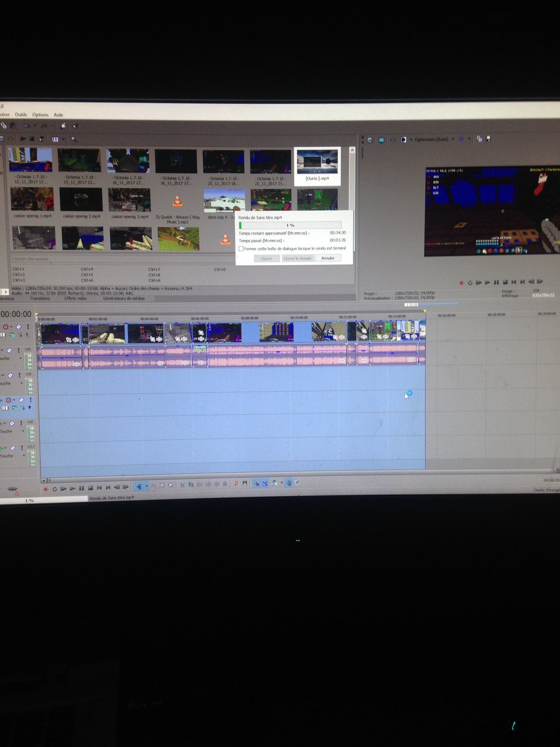
Task: Solo the top video track
Action: click(28, 326)
